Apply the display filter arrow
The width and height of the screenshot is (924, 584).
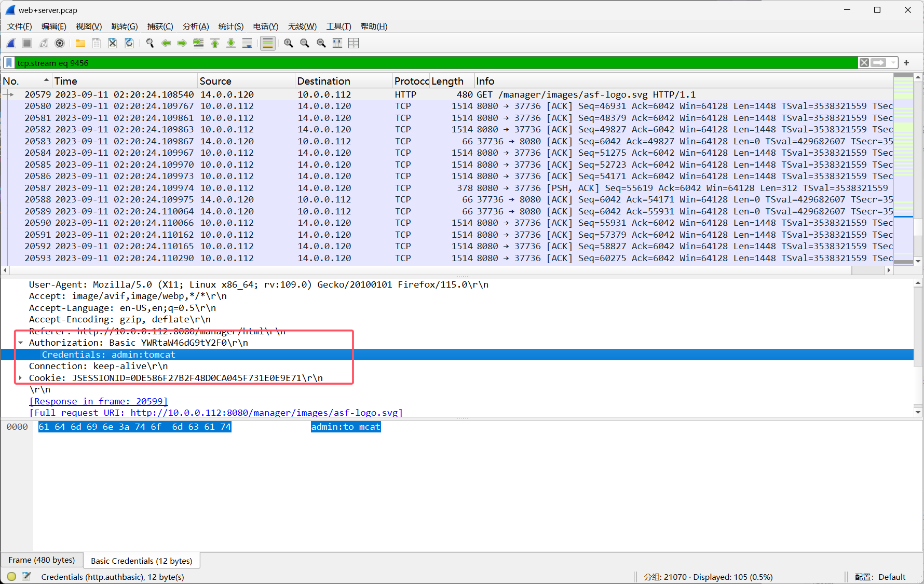[878, 63]
